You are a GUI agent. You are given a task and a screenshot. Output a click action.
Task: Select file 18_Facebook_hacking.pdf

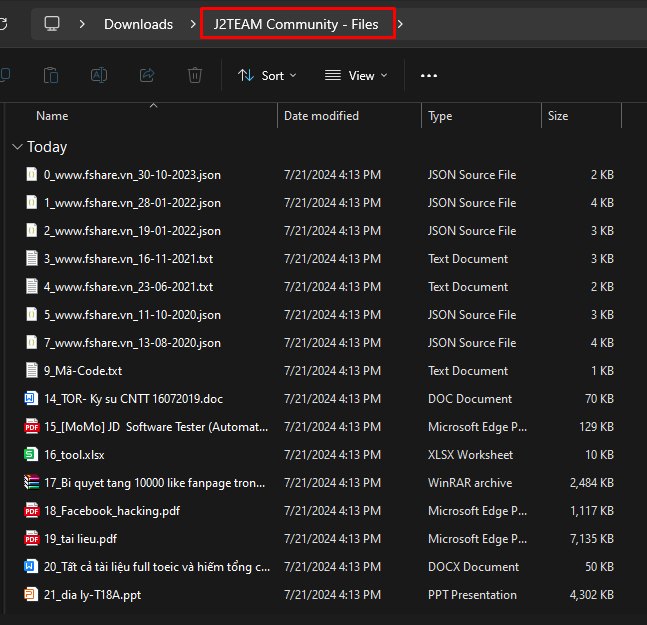[112, 511]
